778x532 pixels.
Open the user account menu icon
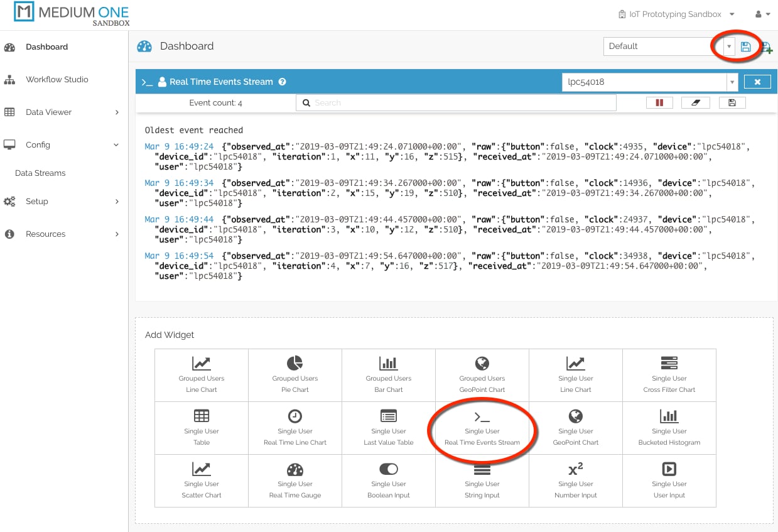point(762,14)
